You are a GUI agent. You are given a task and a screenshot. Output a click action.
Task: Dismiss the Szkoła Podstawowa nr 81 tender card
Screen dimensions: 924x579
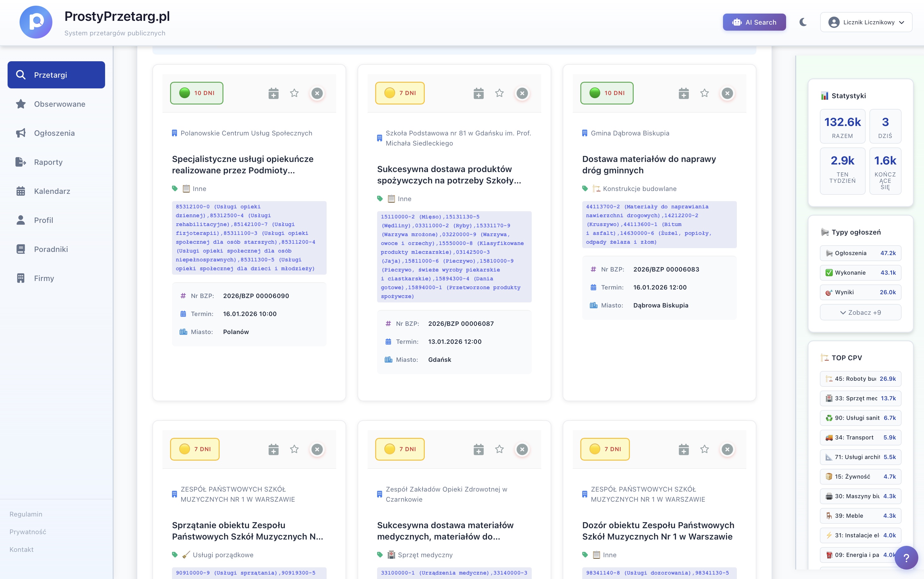point(522,93)
